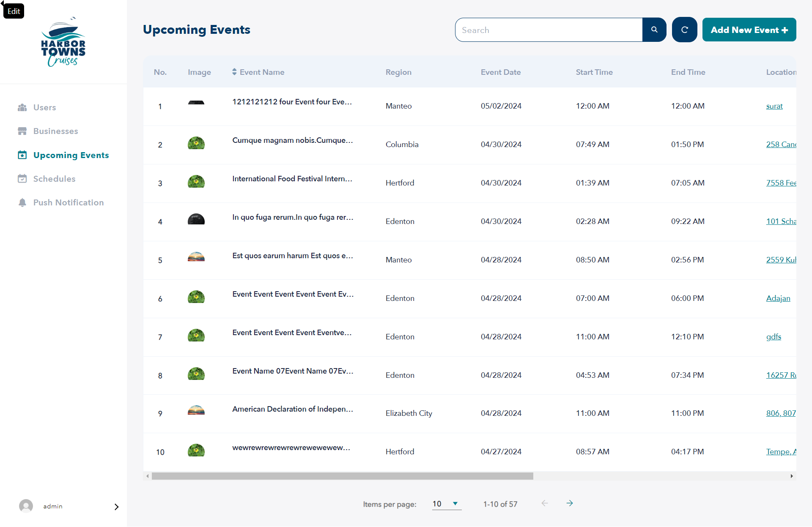The height and width of the screenshot is (527, 812).
Task: Open thumbnail for wewrewrew event row 10
Action: click(x=196, y=450)
